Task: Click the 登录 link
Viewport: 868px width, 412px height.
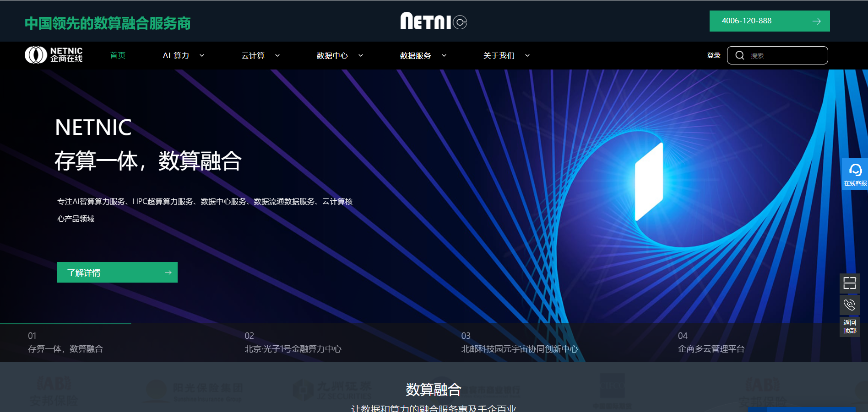Action: coord(714,55)
